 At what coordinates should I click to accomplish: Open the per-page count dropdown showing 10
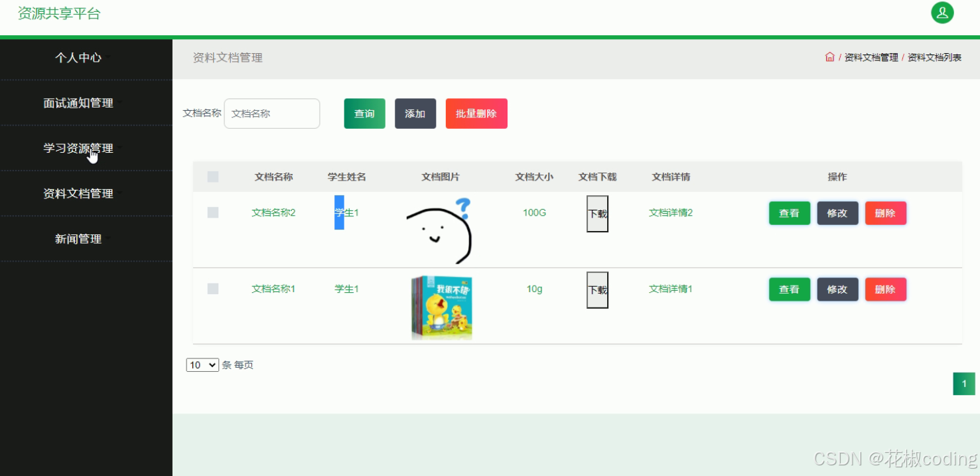pos(202,364)
